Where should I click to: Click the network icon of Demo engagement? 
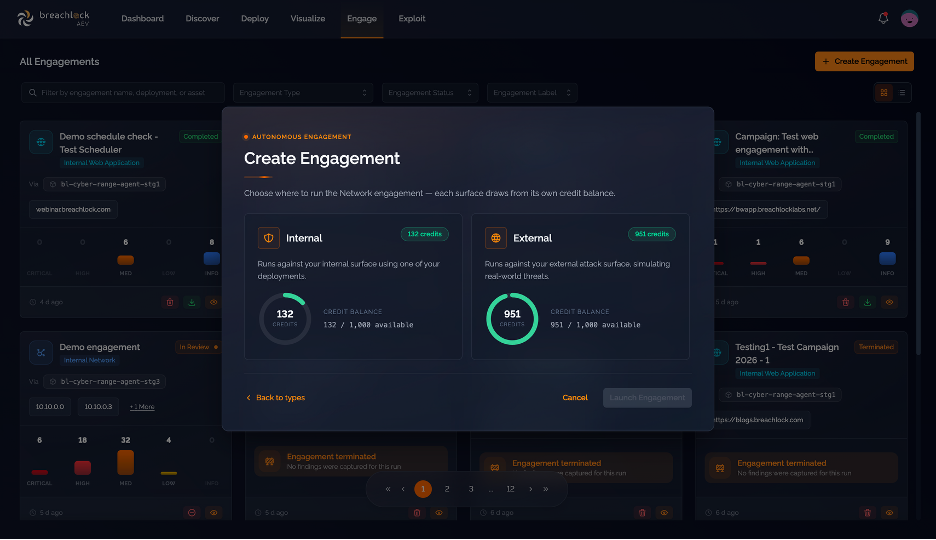pyautogui.click(x=41, y=353)
